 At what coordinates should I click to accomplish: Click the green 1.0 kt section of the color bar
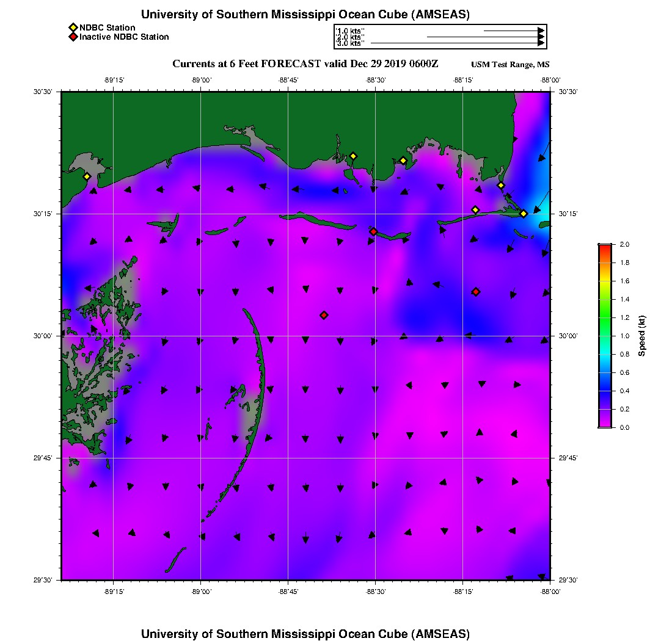(604, 336)
